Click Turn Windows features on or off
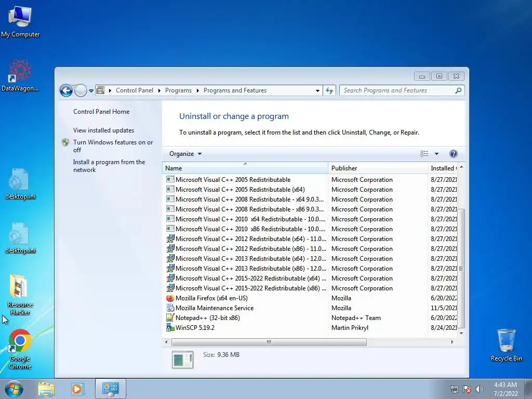This screenshot has width=532, height=399. tap(113, 146)
